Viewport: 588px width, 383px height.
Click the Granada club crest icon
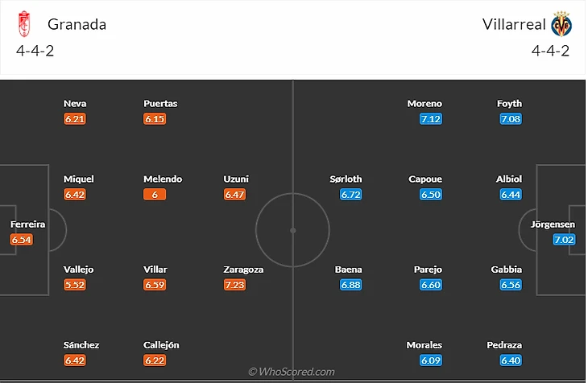[26, 25]
